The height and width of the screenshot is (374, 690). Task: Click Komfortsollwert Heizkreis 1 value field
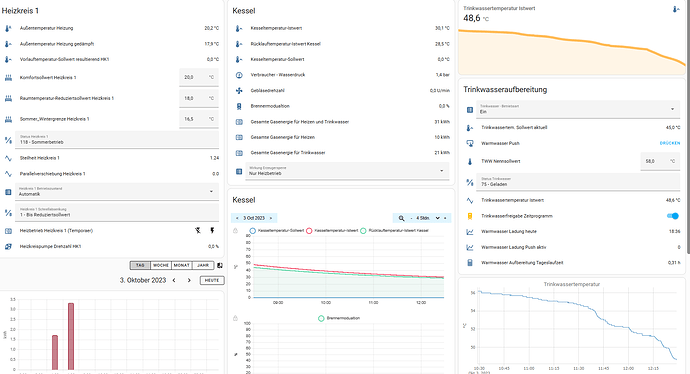[199, 77]
